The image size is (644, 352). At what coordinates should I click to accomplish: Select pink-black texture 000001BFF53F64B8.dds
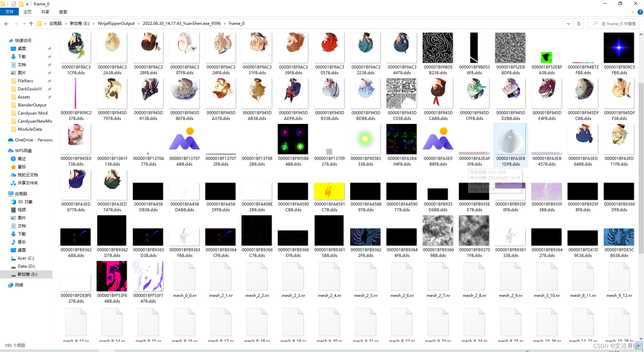[112, 282]
